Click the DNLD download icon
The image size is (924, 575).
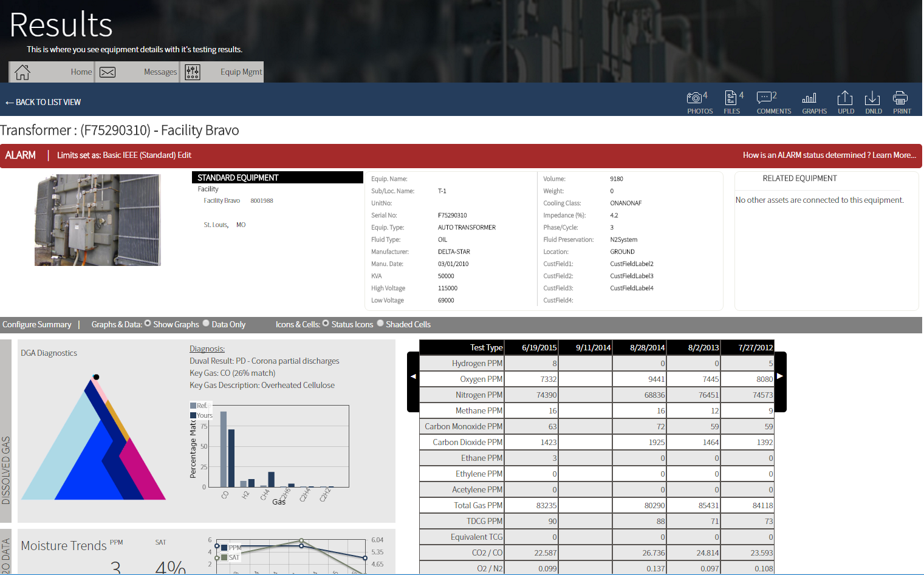pyautogui.click(x=873, y=100)
